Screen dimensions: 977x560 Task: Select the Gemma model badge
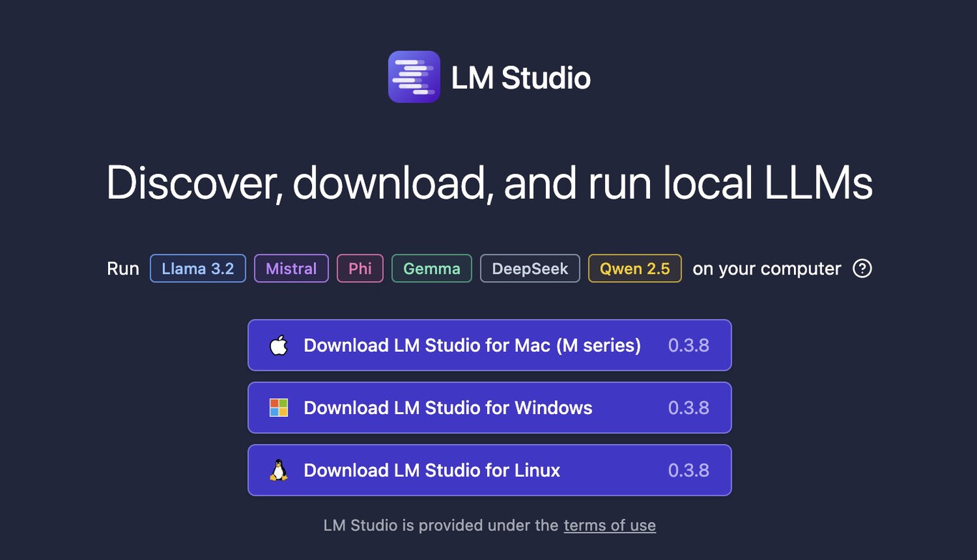point(431,268)
